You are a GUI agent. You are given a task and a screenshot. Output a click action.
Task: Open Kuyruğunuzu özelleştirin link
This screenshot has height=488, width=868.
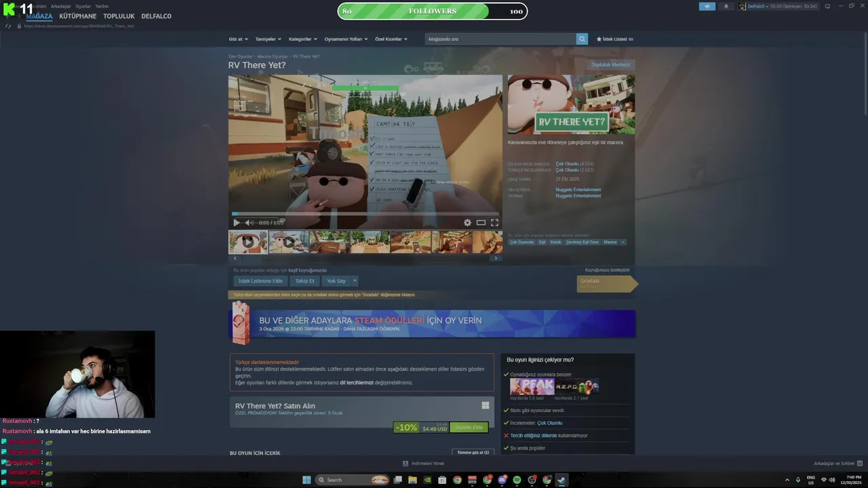pyautogui.click(x=607, y=270)
